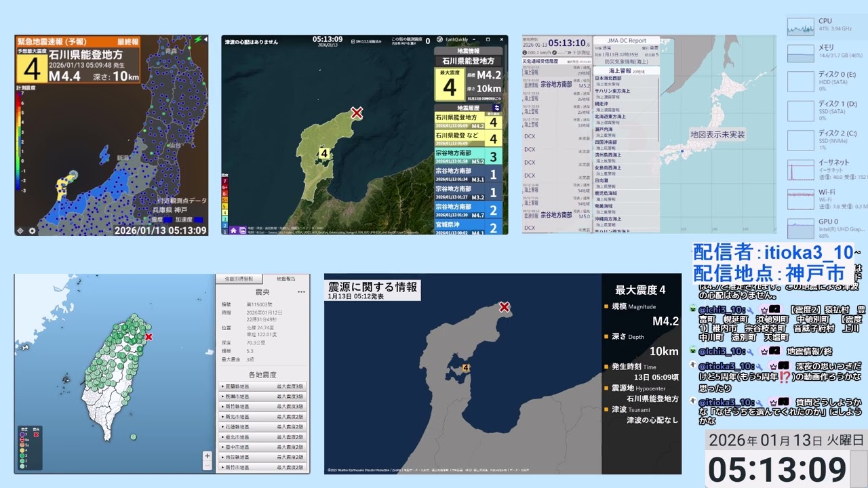Expand 臺中市地區 intensity list

point(262,447)
